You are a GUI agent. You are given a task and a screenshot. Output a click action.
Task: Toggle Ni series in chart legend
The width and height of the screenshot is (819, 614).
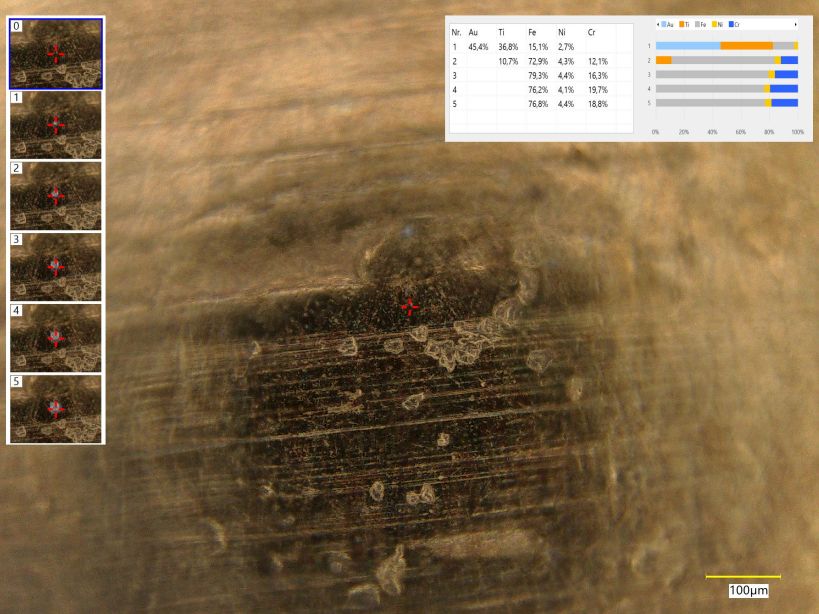718,23
